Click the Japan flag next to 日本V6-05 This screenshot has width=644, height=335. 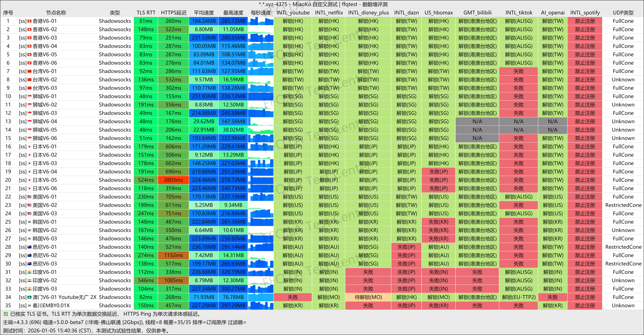tap(29, 180)
